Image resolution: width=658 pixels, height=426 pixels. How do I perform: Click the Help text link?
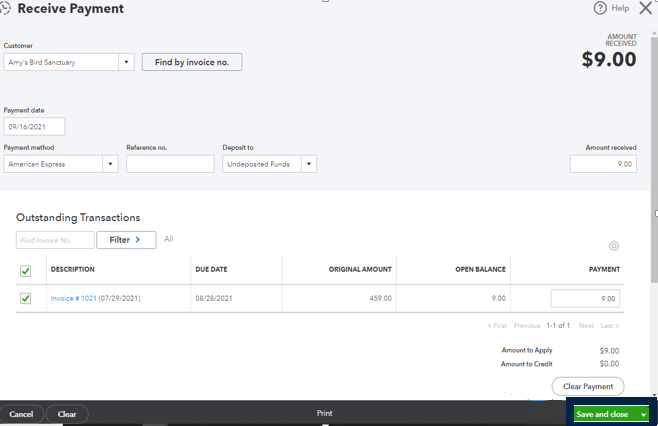point(620,8)
